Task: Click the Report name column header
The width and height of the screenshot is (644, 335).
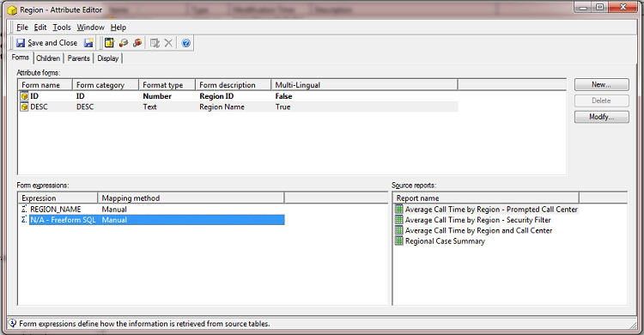Action: click(486, 198)
